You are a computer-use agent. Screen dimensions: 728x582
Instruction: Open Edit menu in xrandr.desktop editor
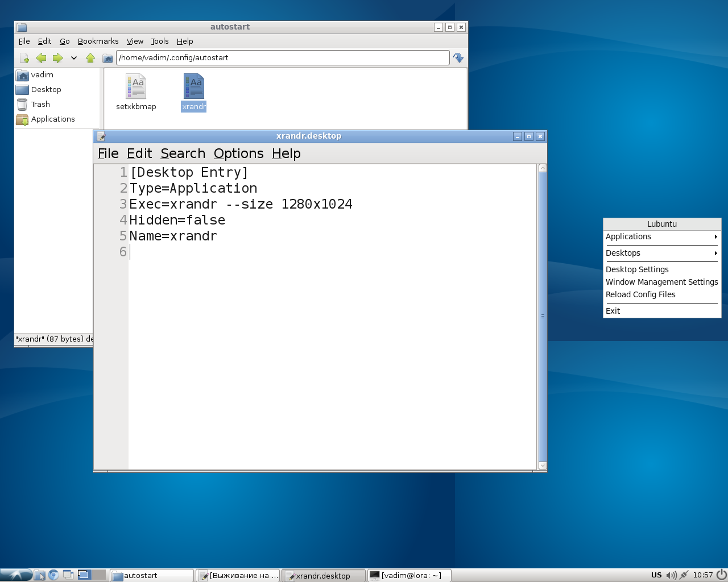pyautogui.click(x=139, y=153)
